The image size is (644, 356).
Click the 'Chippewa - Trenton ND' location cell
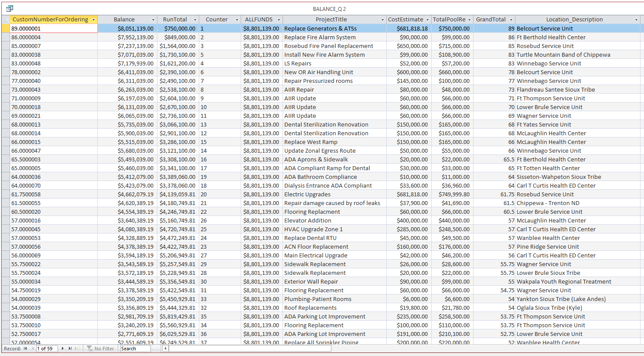click(578, 203)
